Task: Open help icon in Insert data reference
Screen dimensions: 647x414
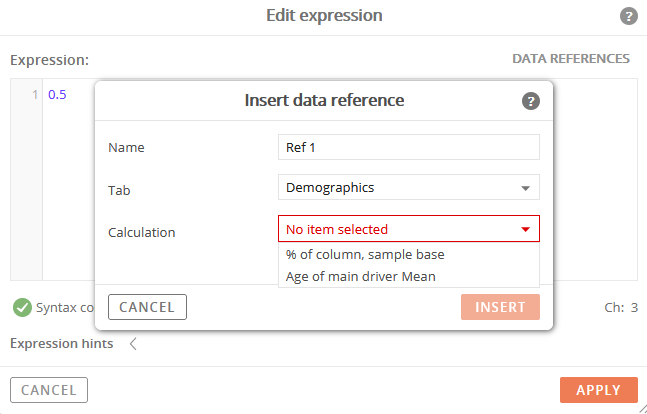Action: (531, 101)
